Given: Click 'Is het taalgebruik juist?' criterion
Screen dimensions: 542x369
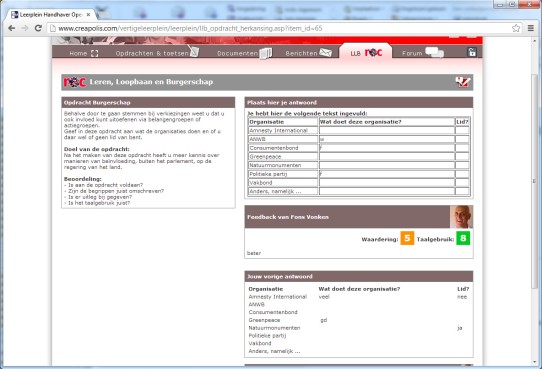Looking at the screenshot, I should coord(97,203).
